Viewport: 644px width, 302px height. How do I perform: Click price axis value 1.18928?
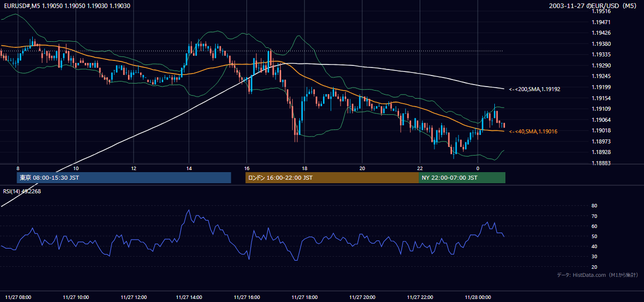point(601,153)
